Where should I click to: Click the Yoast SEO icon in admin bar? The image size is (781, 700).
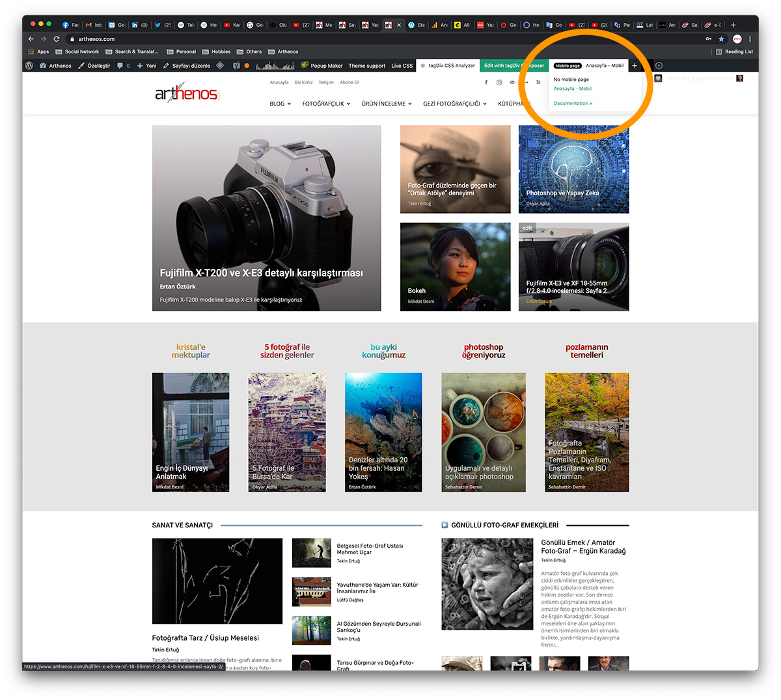[x=237, y=66]
